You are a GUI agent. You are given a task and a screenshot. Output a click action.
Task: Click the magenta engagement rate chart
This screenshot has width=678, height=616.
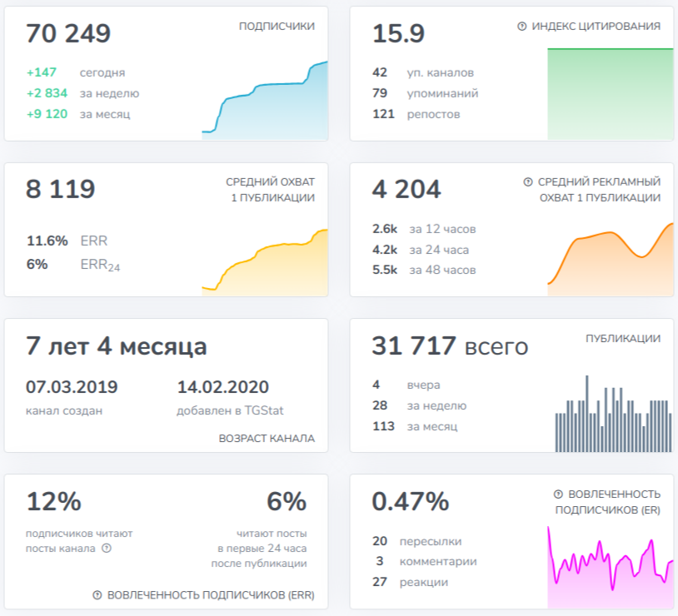point(610,567)
